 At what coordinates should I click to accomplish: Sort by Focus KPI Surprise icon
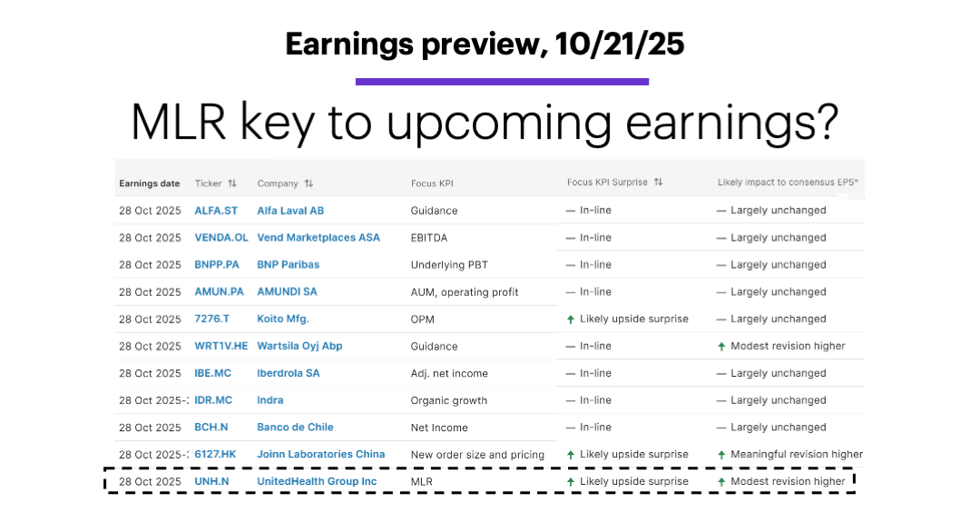(x=658, y=183)
